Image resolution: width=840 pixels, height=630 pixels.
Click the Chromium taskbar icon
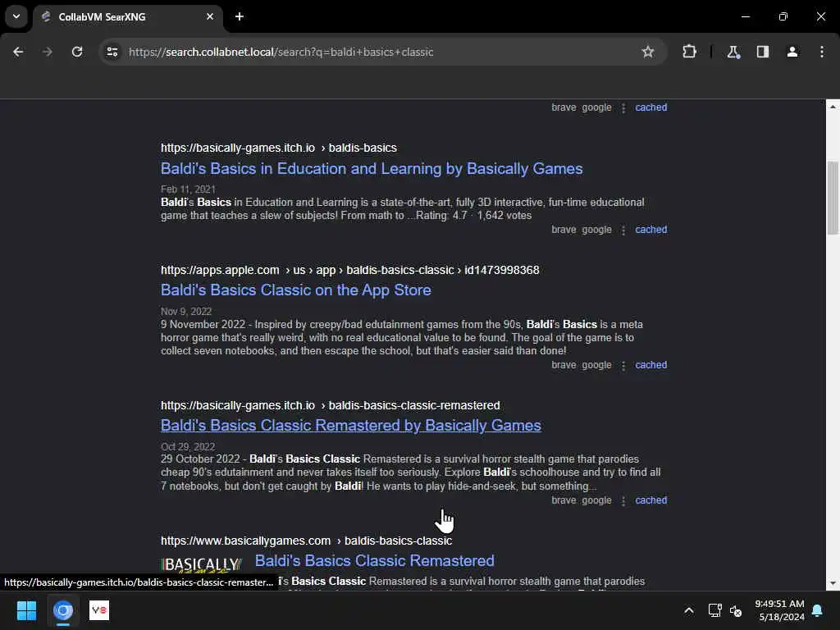[x=62, y=610]
